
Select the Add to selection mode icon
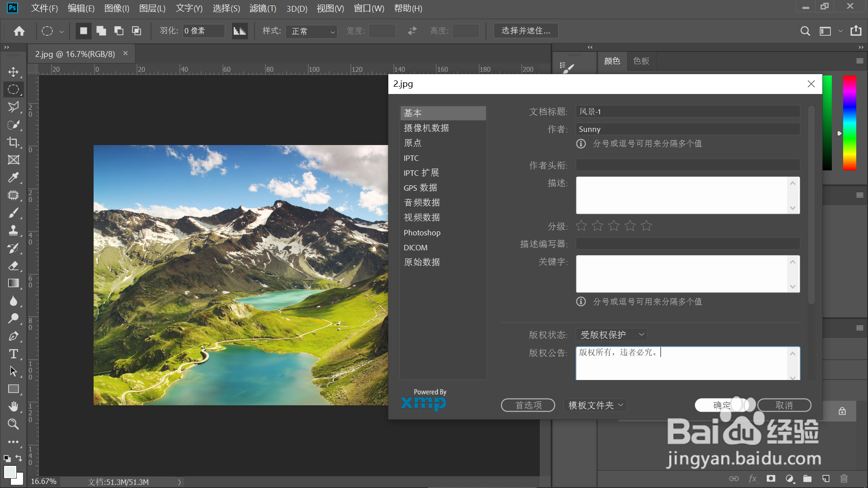101,31
